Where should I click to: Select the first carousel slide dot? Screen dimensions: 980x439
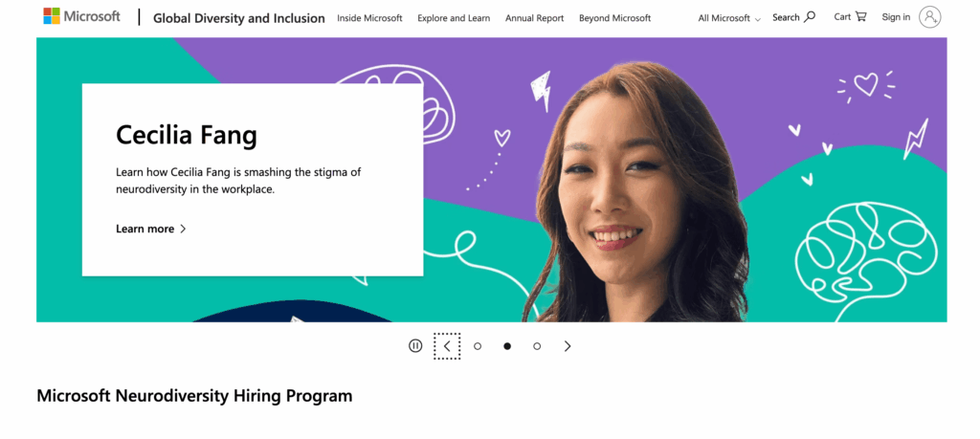478,346
